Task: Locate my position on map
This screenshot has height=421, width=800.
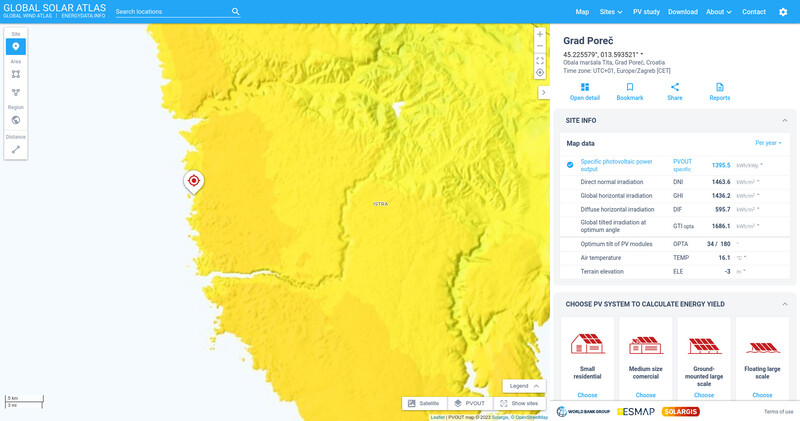Action: [540, 73]
